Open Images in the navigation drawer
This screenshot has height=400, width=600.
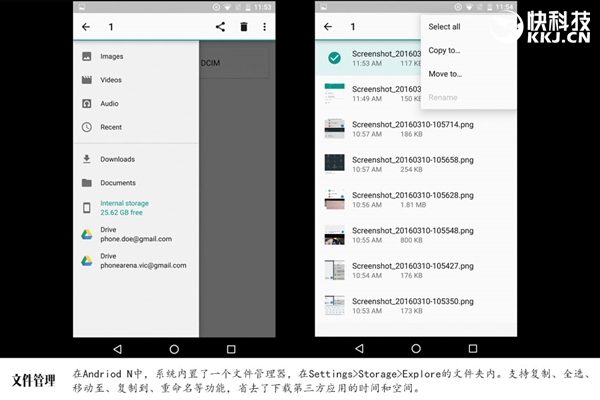click(x=111, y=56)
